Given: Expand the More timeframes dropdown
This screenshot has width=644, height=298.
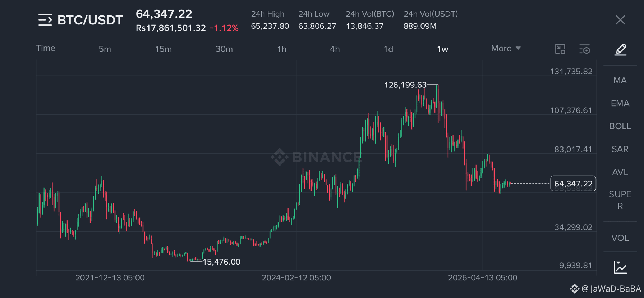Looking at the screenshot, I should coord(506,49).
